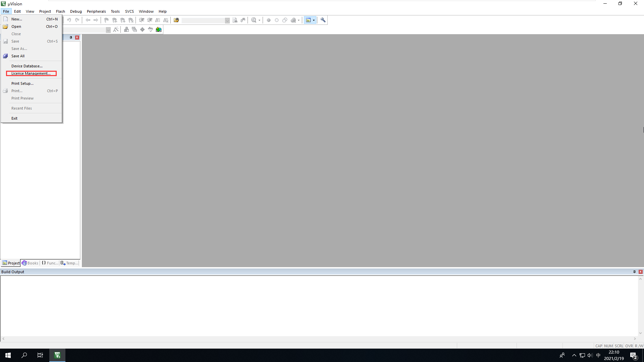The image size is (644, 362).
Task: Click taskbar Search icon
Action: coord(24,355)
